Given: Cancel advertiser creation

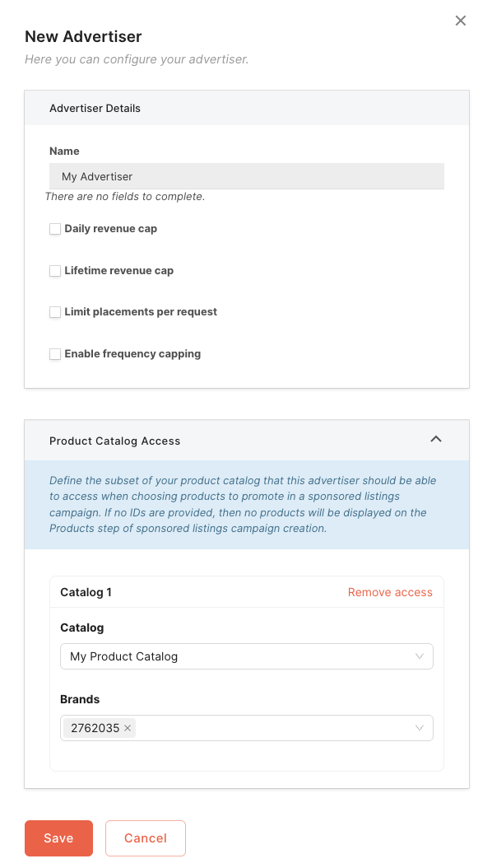Looking at the screenshot, I should [146, 838].
